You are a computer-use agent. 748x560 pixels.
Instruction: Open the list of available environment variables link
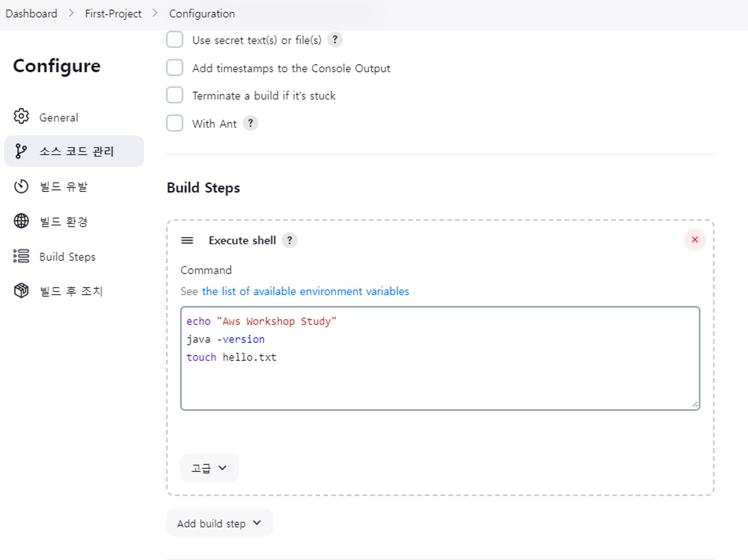pyautogui.click(x=305, y=291)
